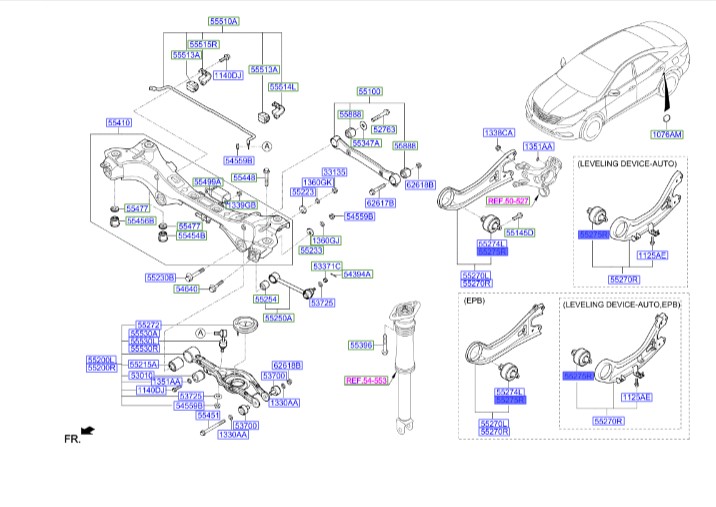The width and height of the screenshot is (716, 507).
Task: Select part label 55233
Action: 311,250
